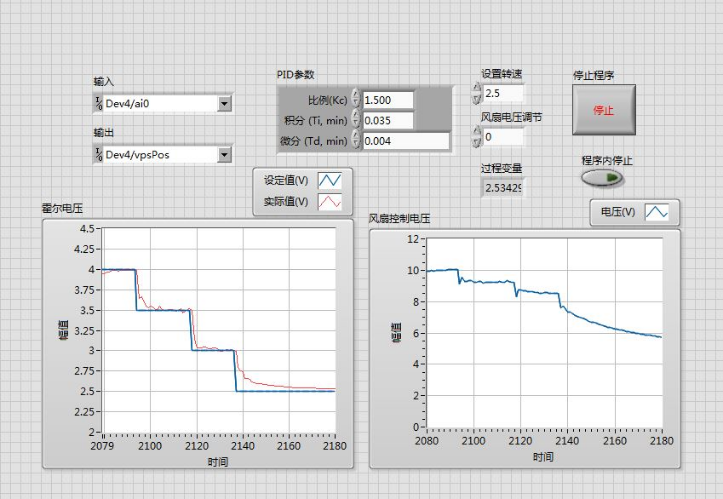Image resolution: width=723 pixels, height=499 pixels.
Task: Click the 实际值(V) red plot legend icon
Action: click(329, 202)
